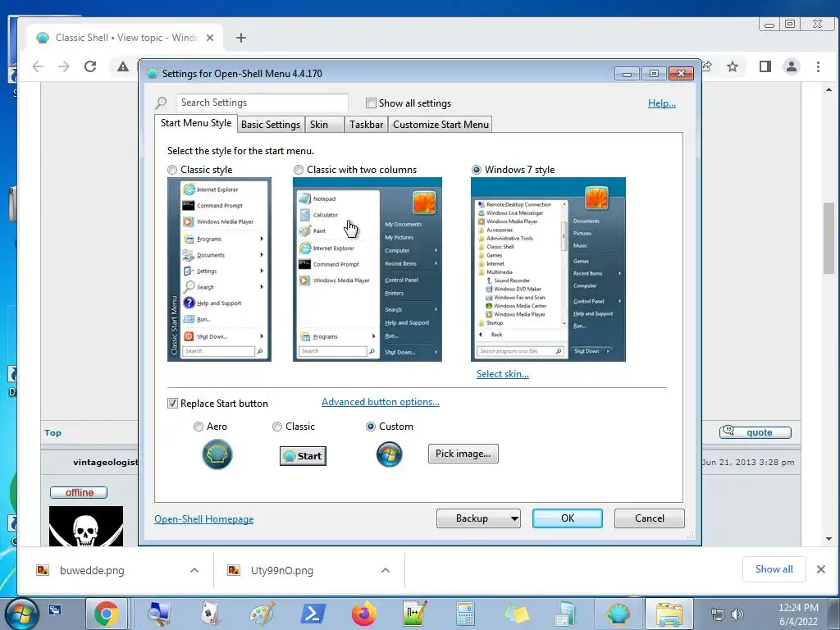Open Calculator from the taskbar

465,614
